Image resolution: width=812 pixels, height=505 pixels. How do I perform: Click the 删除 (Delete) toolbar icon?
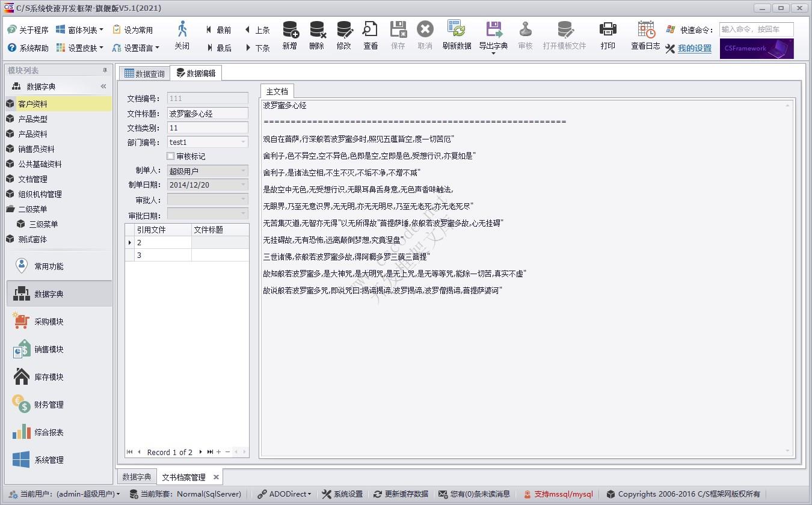tap(316, 35)
